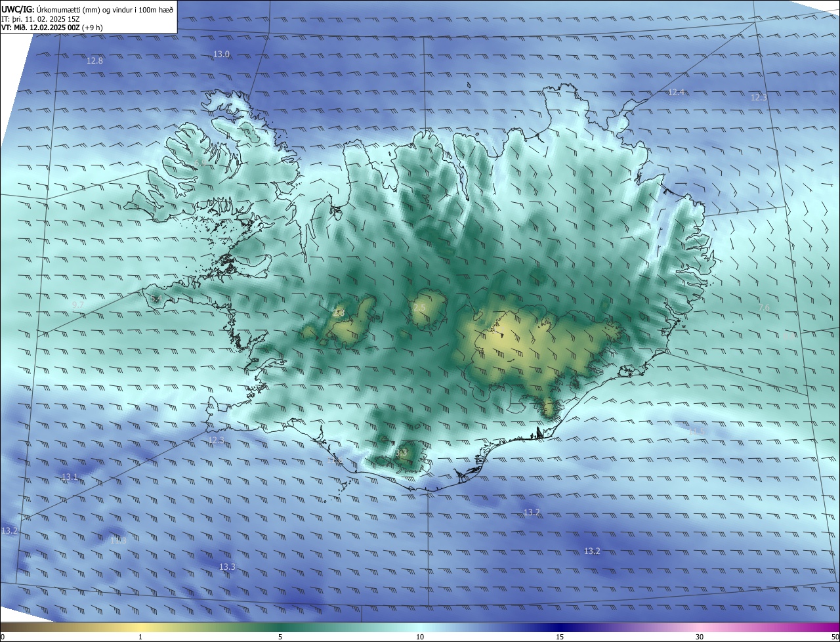
Task: Click the 13.3 value label on the map
Action: (x=227, y=567)
